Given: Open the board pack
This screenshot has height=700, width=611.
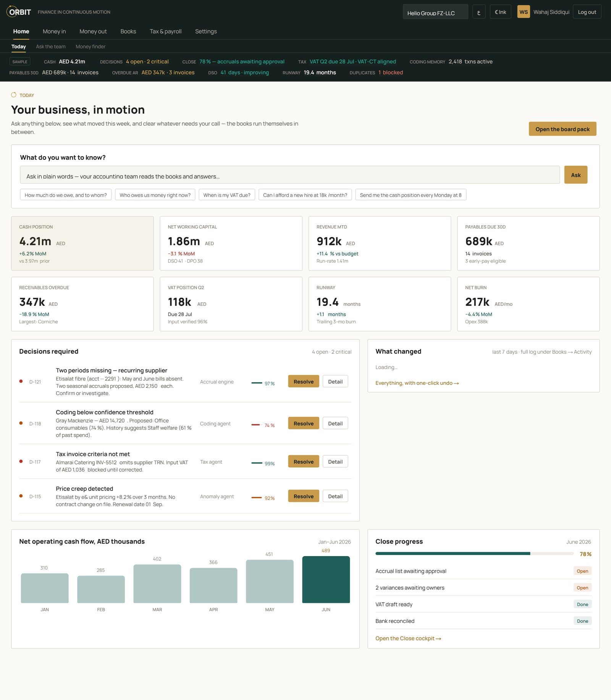Looking at the screenshot, I should click(x=563, y=129).
